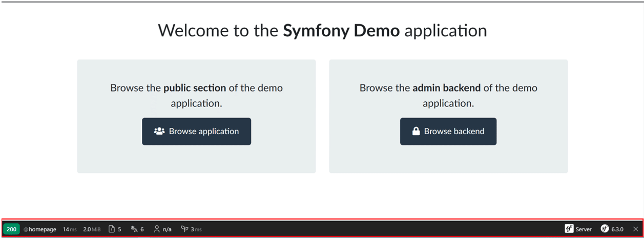Click the Symfony Server logo icon

pyautogui.click(x=569, y=229)
